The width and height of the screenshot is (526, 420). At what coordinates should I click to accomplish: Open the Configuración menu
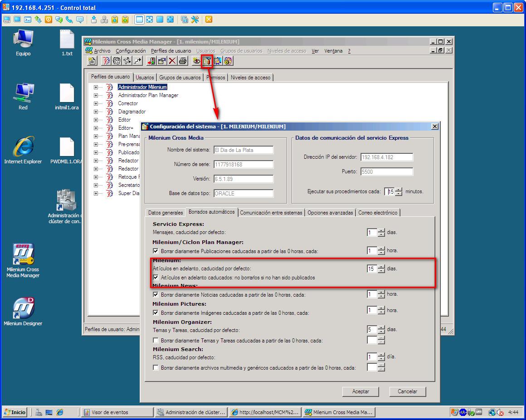pyautogui.click(x=131, y=51)
